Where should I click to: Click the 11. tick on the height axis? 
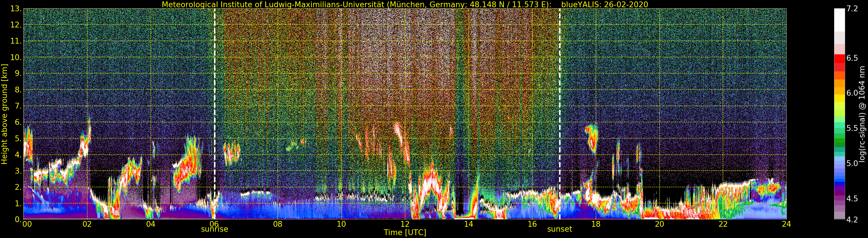coord(16,41)
